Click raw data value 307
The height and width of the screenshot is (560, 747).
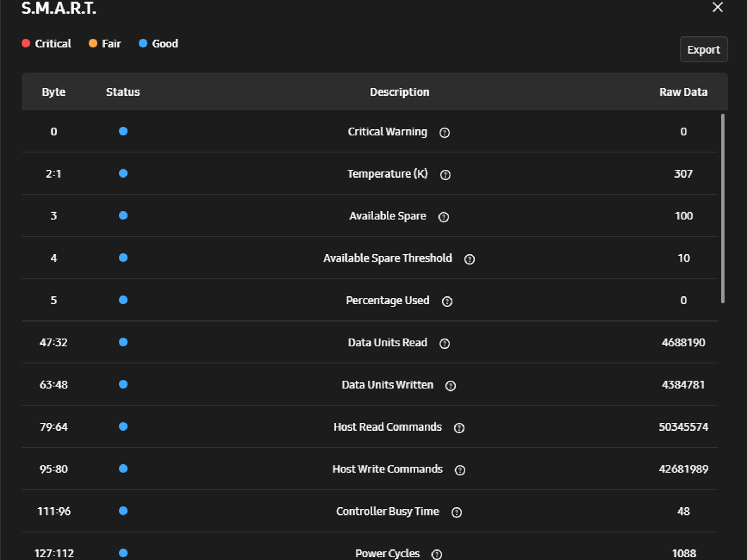pyautogui.click(x=683, y=174)
